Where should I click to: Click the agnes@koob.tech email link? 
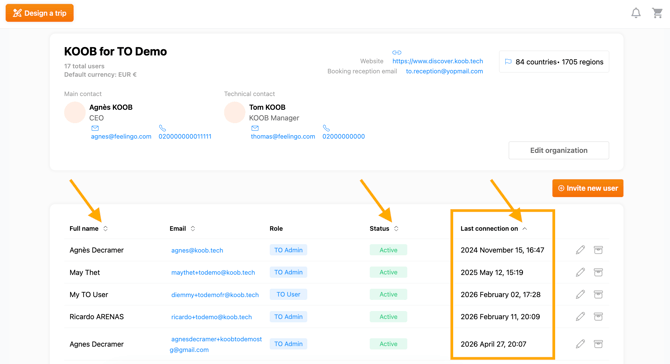tap(197, 250)
